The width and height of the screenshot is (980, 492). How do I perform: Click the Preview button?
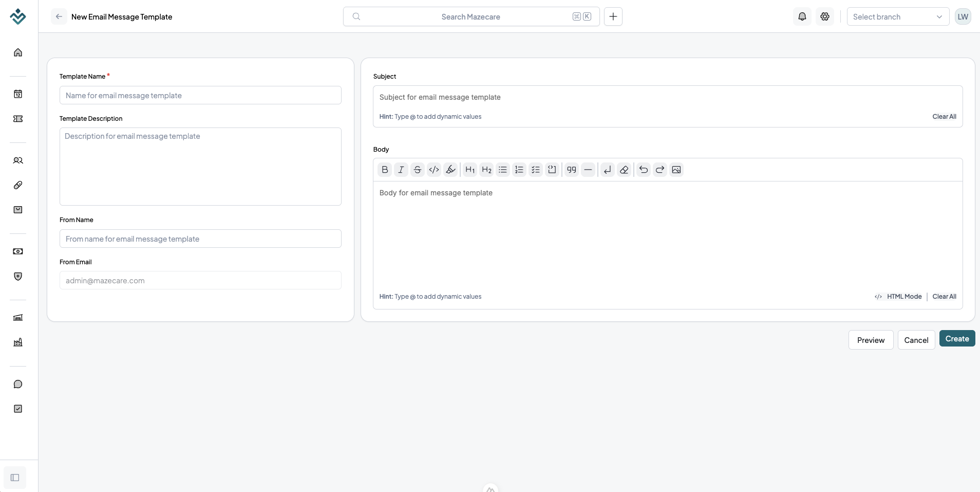[x=871, y=340]
